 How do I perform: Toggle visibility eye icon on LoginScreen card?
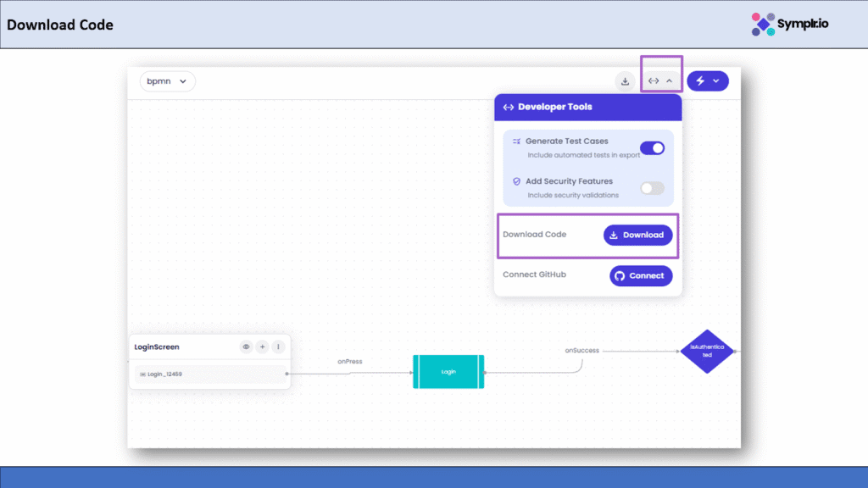247,347
